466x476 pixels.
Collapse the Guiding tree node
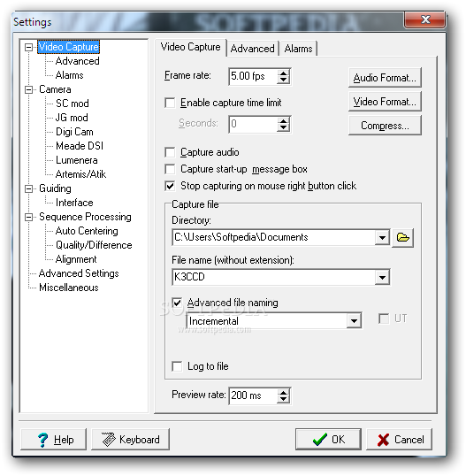pyautogui.click(x=29, y=188)
